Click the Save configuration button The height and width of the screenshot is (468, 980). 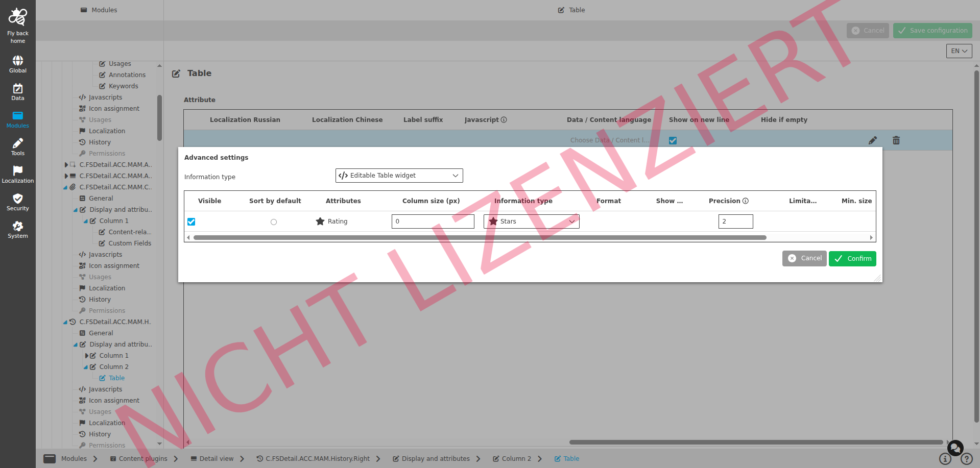pyautogui.click(x=933, y=31)
